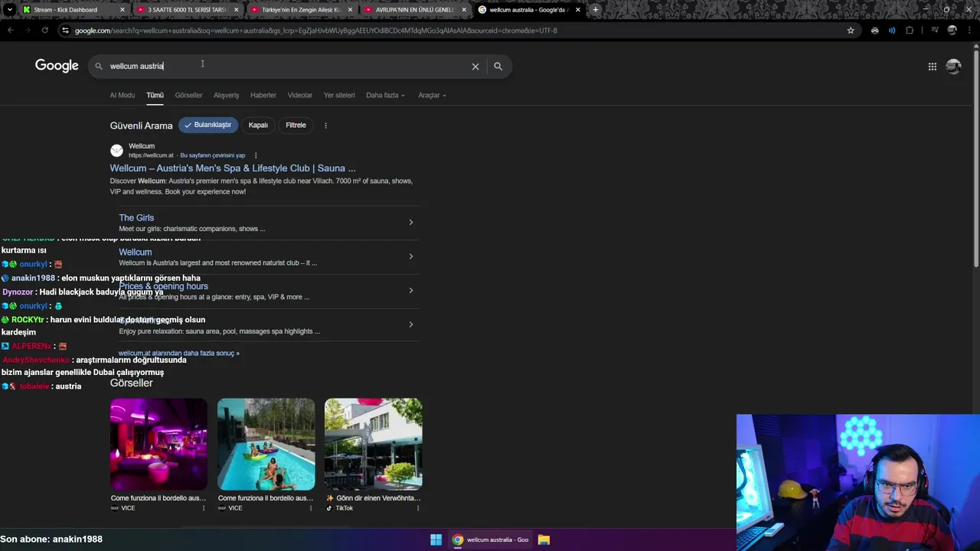The width and height of the screenshot is (980, 551).
Task: Click chat username anakin1988
Action: [33, 279]
